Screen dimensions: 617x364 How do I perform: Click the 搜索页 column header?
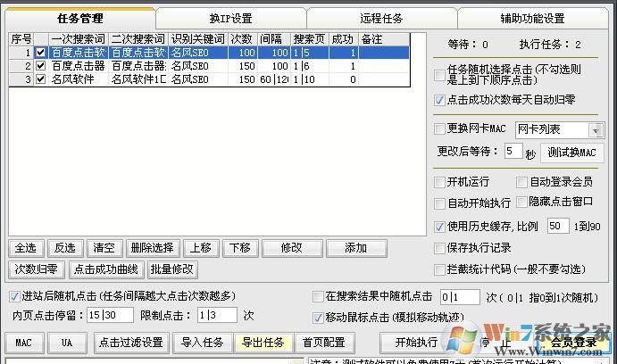(309, 39)
